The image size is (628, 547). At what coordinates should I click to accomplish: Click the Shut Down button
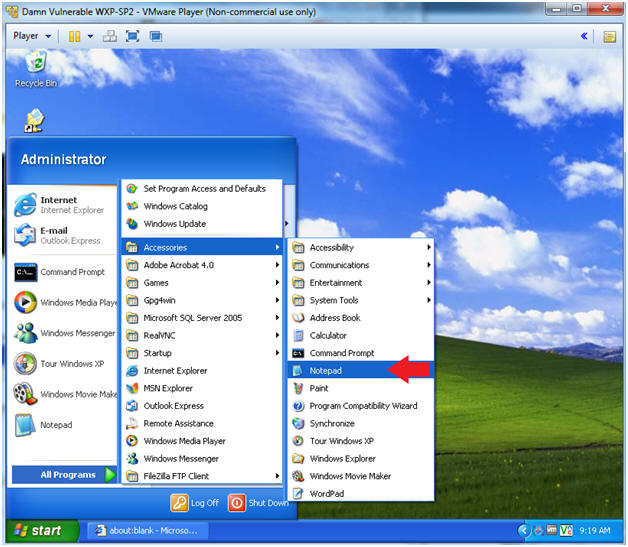pos(258,503)
